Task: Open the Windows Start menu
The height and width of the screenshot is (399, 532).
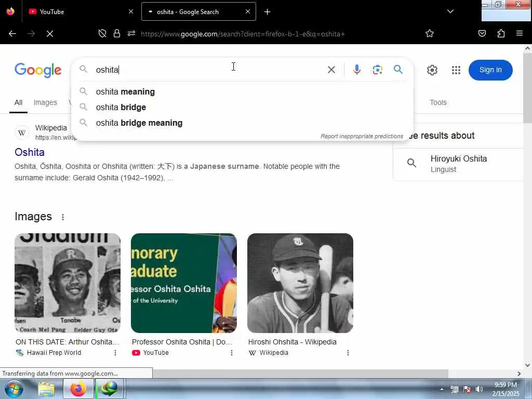Action: click(x=14, y=389)
